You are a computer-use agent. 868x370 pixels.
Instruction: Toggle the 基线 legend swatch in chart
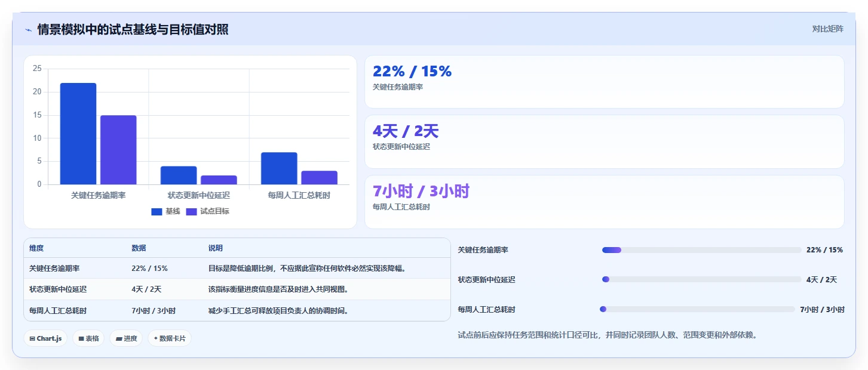click(157, 211)
